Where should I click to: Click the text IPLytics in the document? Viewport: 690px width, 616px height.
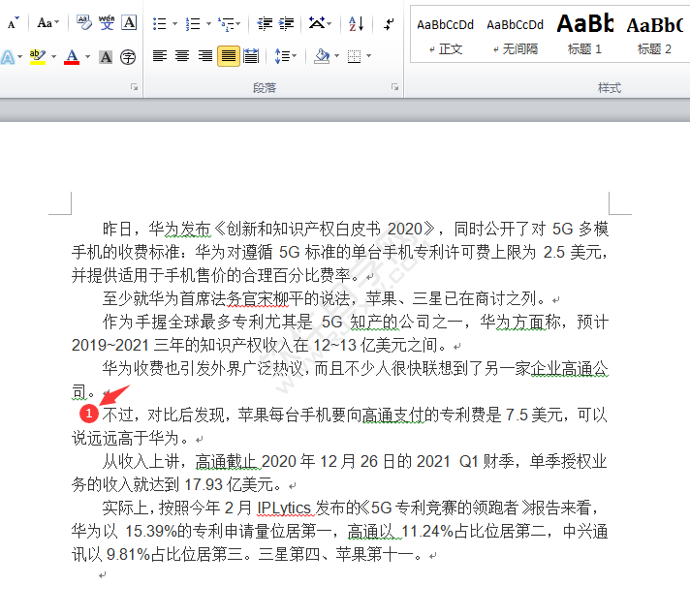pyautogui.click(x=284, y=508)
